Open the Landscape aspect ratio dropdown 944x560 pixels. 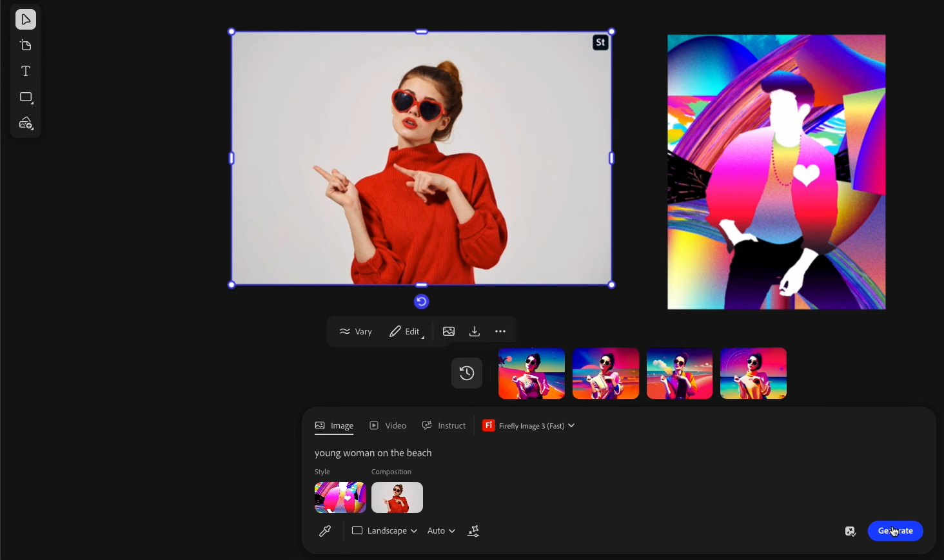[x=384, y=531]
